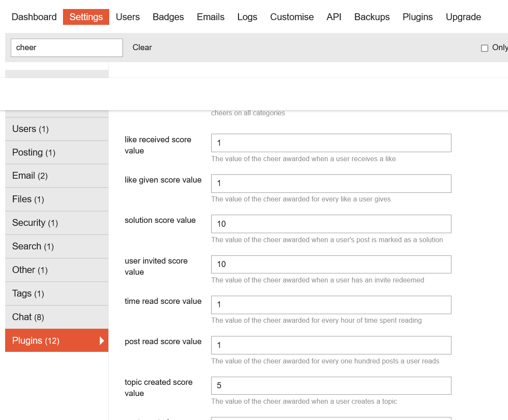Select Chat (8) sidebar category
The height and width of the screenshot is (420, 508).
pyautogui.click(x=57, y=317)
